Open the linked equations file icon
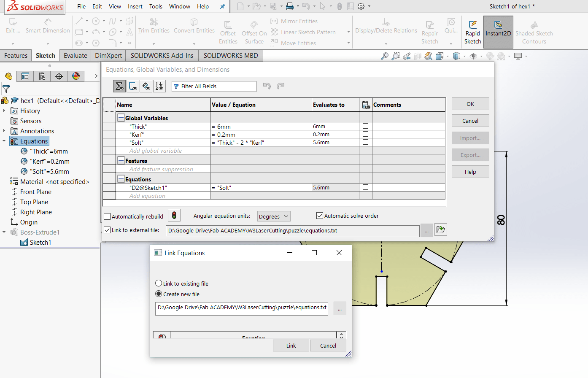This screenshot has height=378, width=588. pos(440,230)
